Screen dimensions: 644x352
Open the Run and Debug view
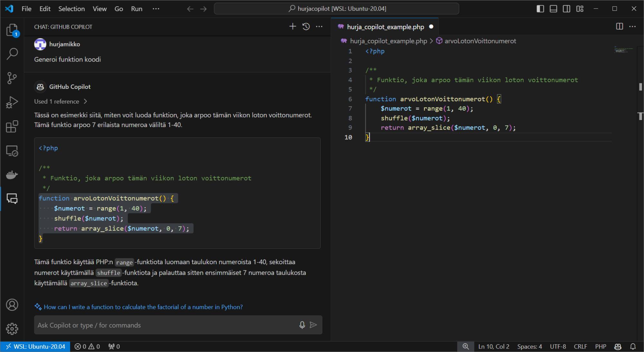(12, 102)
